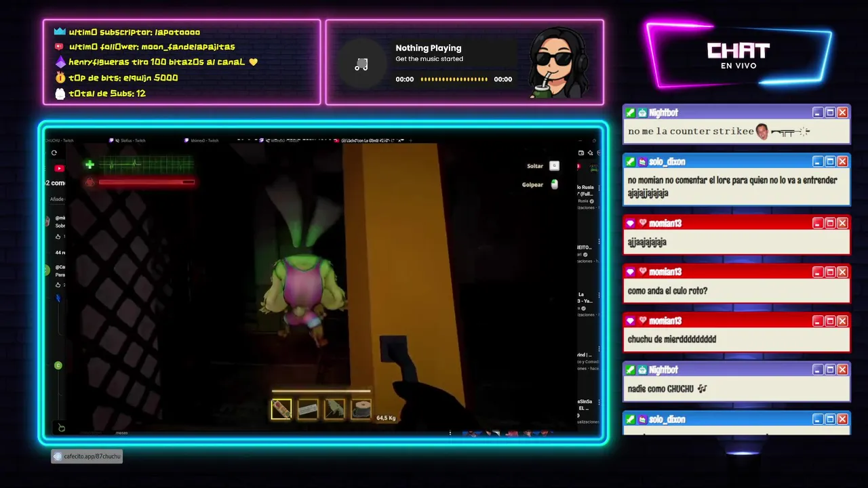868x488 pixels.
Task: Click the green sword badge on first Nightbot message
Action: (x=631, y=113)
